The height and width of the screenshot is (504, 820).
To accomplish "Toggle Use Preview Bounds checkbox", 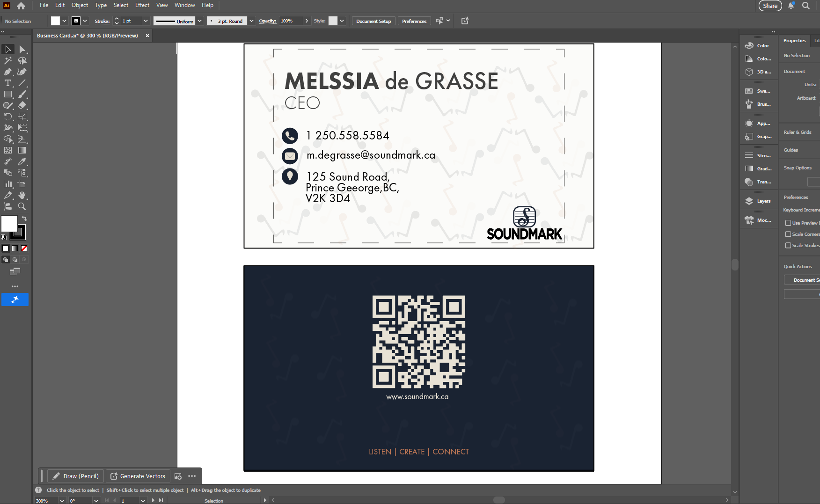I will [x=788, y=223].
